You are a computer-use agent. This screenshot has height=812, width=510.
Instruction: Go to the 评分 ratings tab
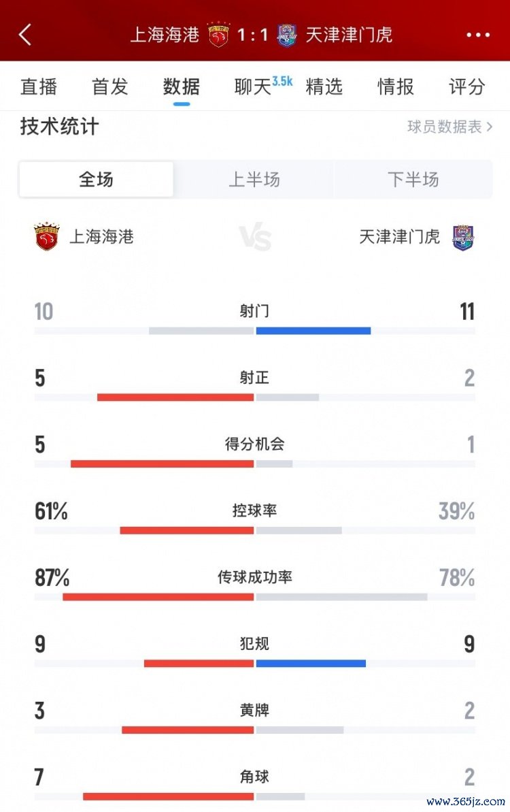467,87
